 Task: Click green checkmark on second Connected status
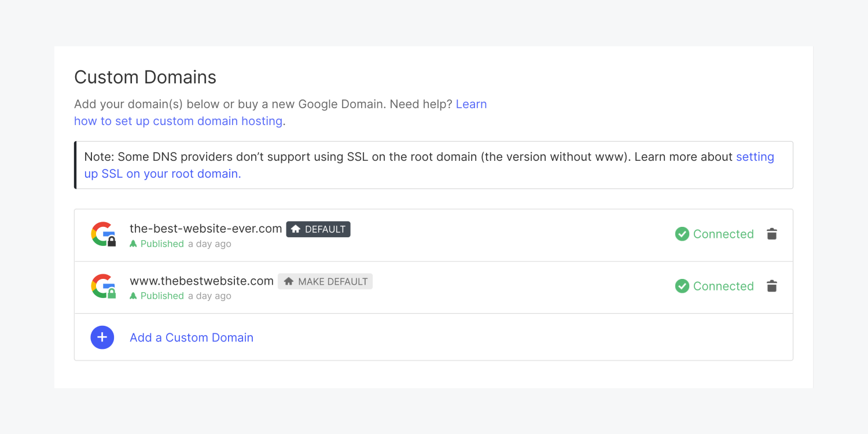tap(682, 286)
